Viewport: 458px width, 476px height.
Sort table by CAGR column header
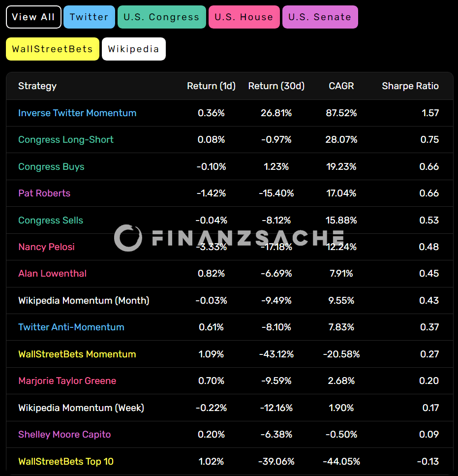[341, 86]
